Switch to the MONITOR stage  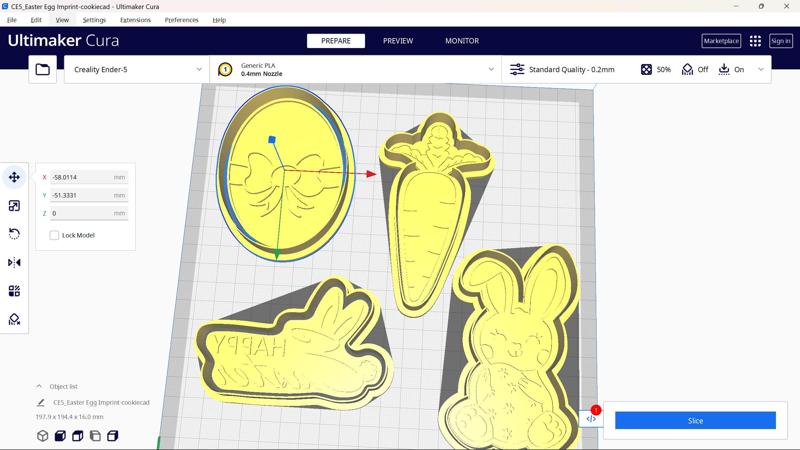tap(462, 41)
